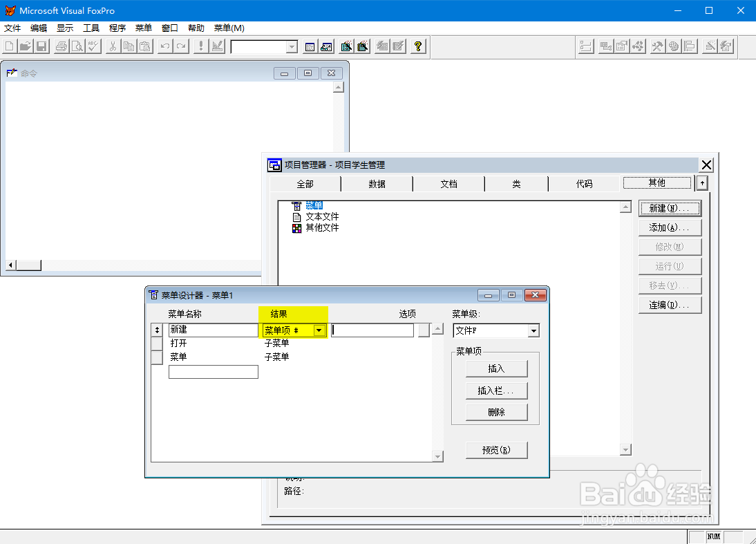Switch to the 代码 tab in Project Manager
The width and height of the screenshot is (756, 544).
pos(585,184)
